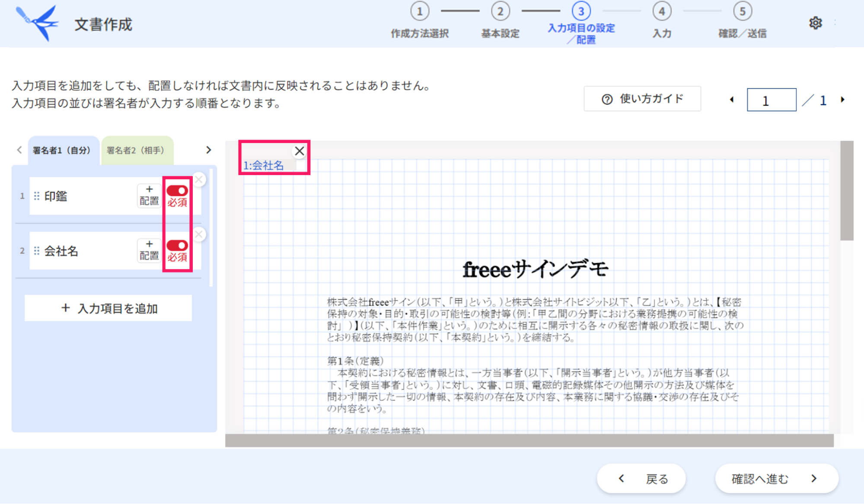Place 会社名 field with 配置 button
Image resolution: width=864 pixels, height=504 pixels.
[x=149, y=251]
